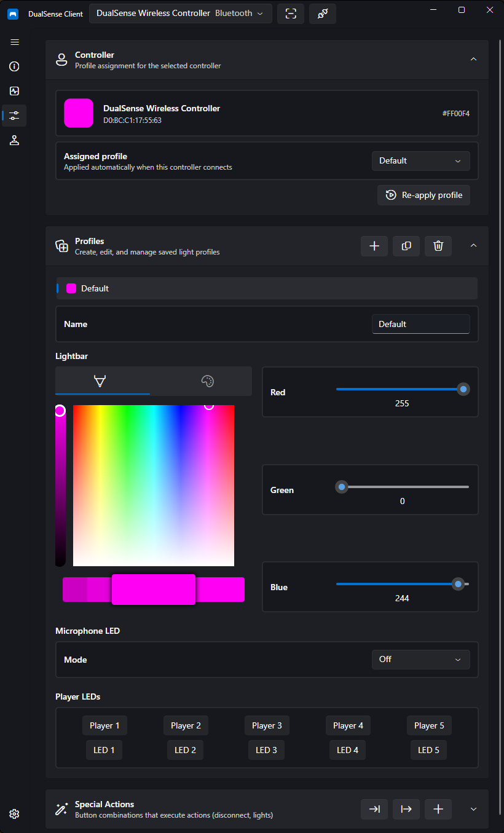Toggle LED 4
The image size is (504, 833).
(347, 750)
